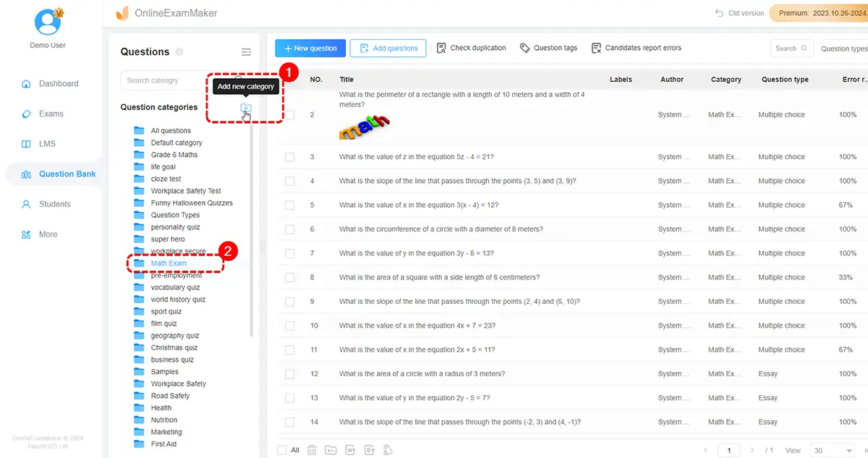Open the Demo User avatar

48,21
